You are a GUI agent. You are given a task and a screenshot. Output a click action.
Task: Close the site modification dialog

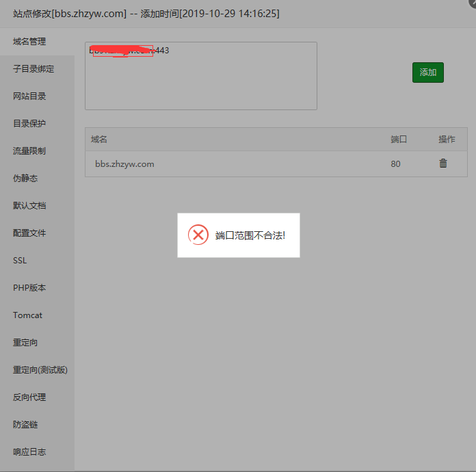(473, 3)
